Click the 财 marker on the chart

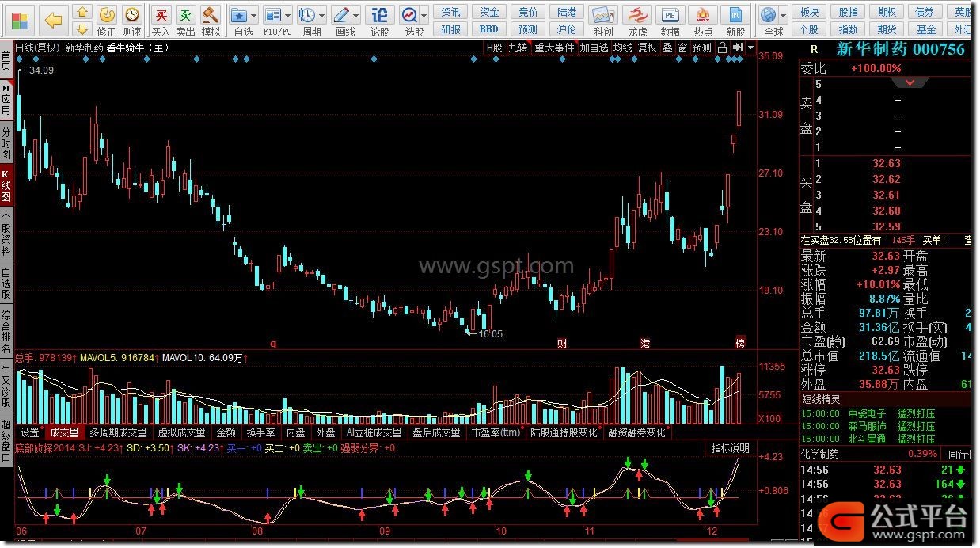click(563, 344)
